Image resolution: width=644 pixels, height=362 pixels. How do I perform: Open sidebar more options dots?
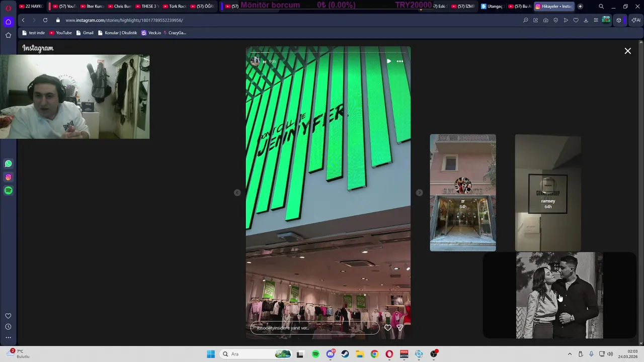[8, 338]
